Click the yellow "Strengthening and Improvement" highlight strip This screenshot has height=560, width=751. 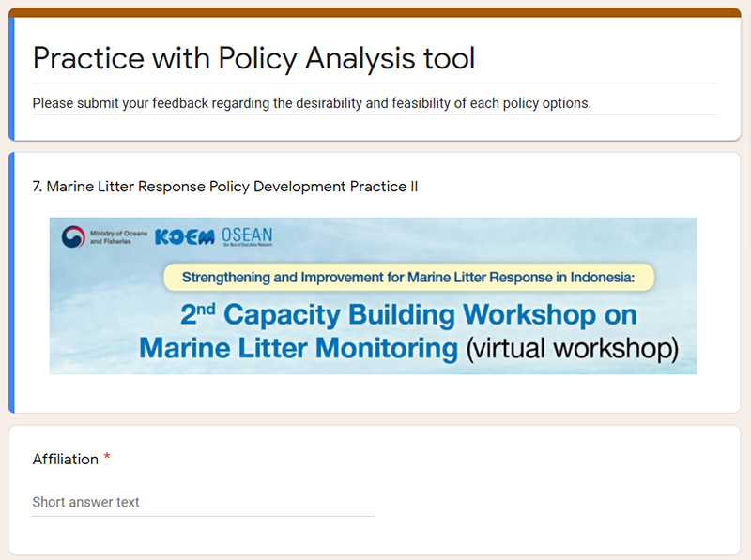pos(408,278)
